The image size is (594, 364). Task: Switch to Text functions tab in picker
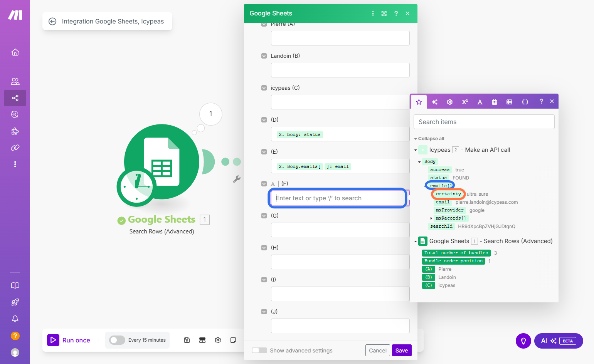(x=480, y=102)
